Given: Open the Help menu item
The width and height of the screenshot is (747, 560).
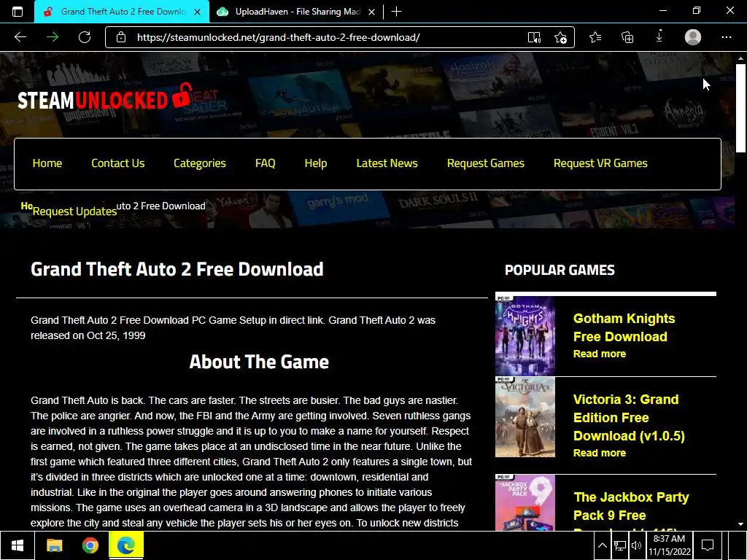Looking at the screenshot, I should (316, 163).
